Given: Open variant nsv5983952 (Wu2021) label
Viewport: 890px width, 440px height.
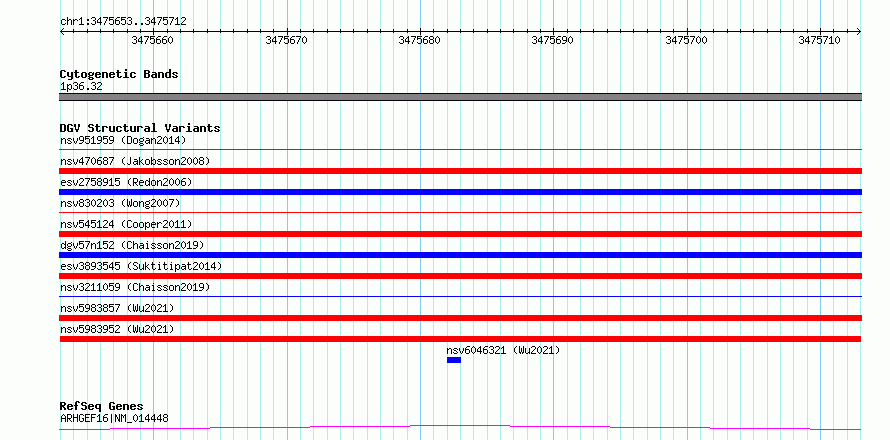Looking at the screenshot, I should click(117, 329).
